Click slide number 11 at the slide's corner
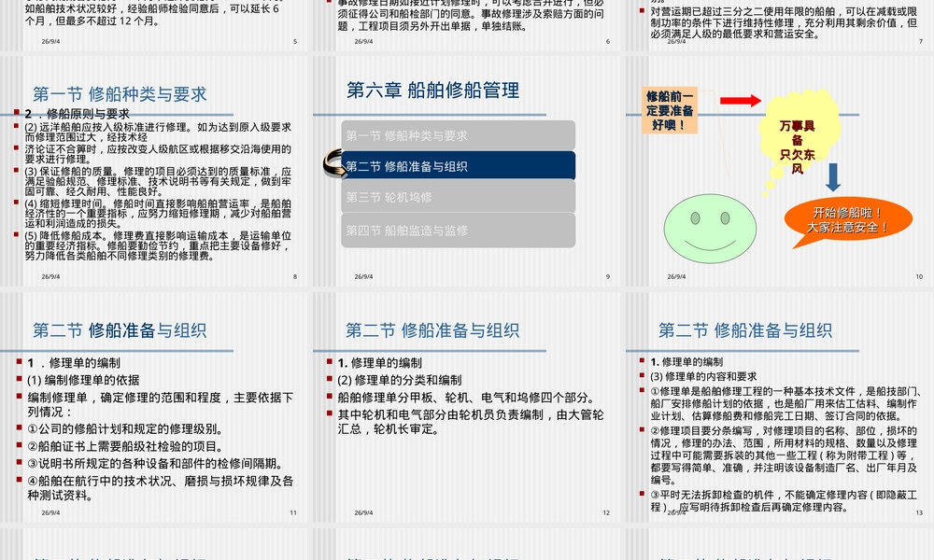 coord(293,513)
